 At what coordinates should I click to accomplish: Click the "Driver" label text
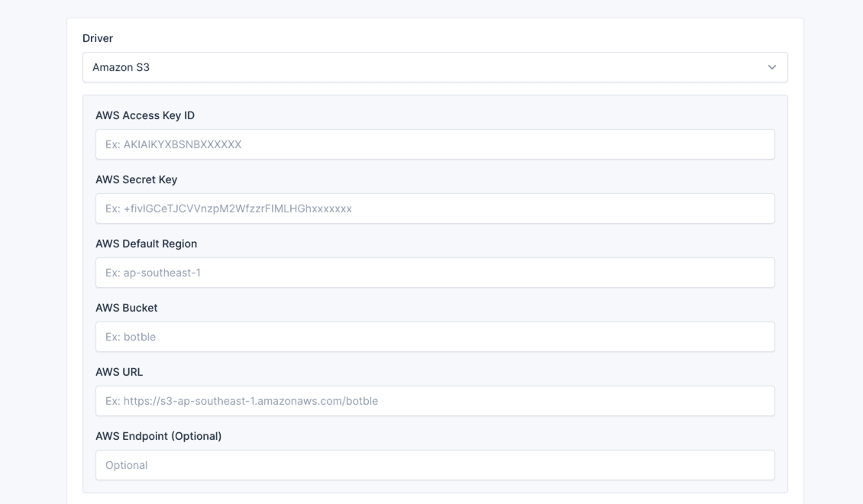98,38
